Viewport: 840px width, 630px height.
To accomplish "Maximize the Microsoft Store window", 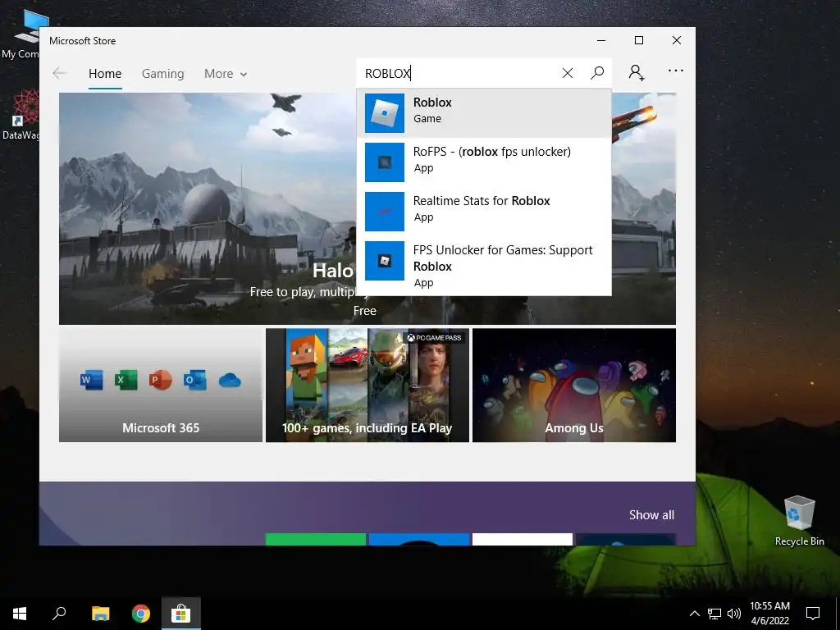I will (x=638, y=40).
